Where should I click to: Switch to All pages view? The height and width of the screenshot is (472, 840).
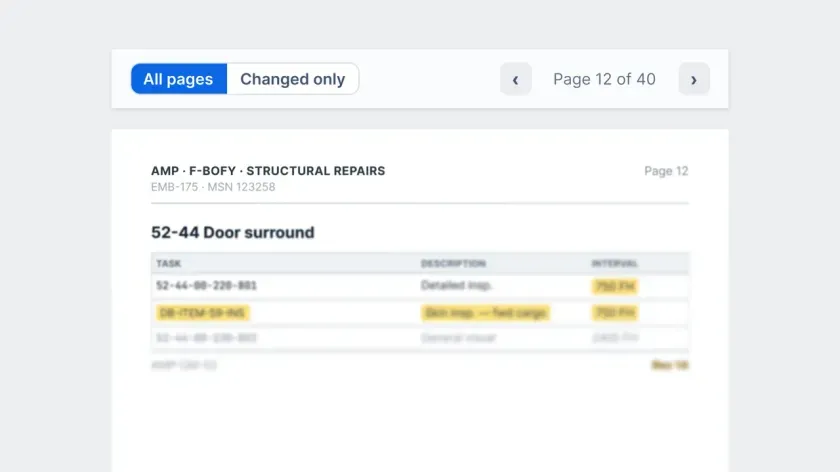pos(179,79)
